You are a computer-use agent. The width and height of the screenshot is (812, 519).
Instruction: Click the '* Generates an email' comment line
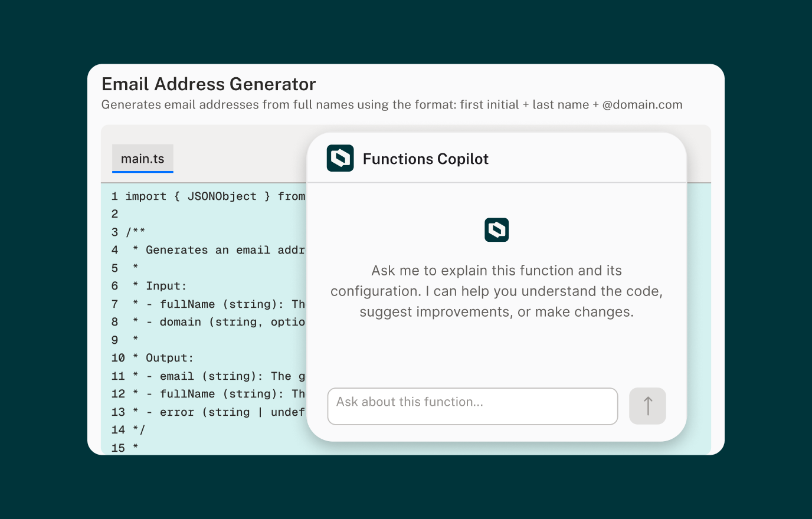click(219, 250)
